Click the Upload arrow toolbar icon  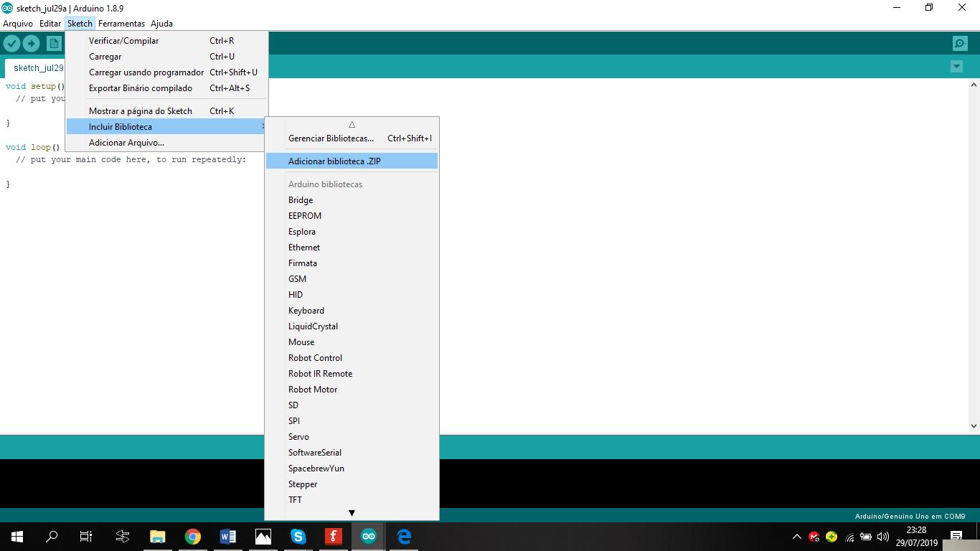(31, 44)
